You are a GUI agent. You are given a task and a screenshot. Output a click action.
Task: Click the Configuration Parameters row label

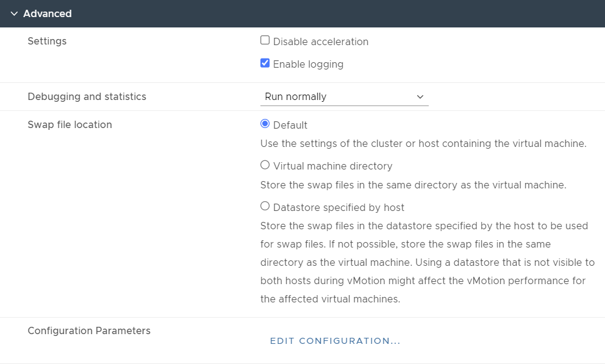point(89,331)
